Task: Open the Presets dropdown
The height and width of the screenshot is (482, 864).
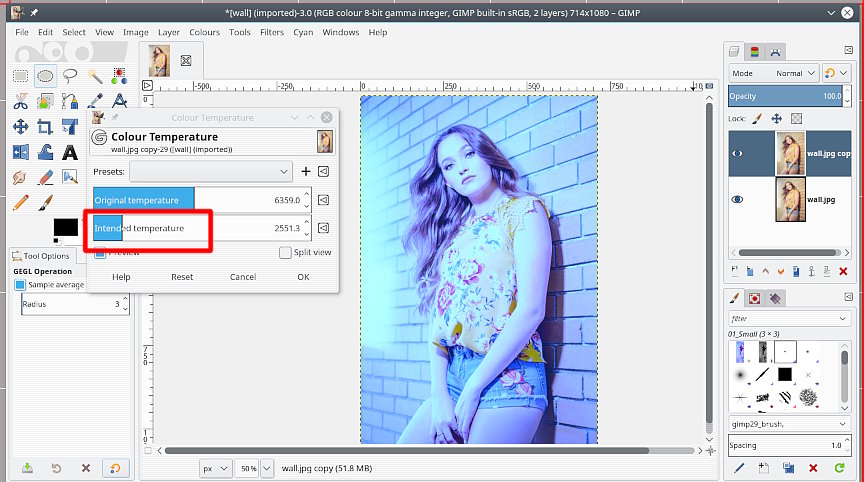Action: pyautogui.click(x=211, y=172)
